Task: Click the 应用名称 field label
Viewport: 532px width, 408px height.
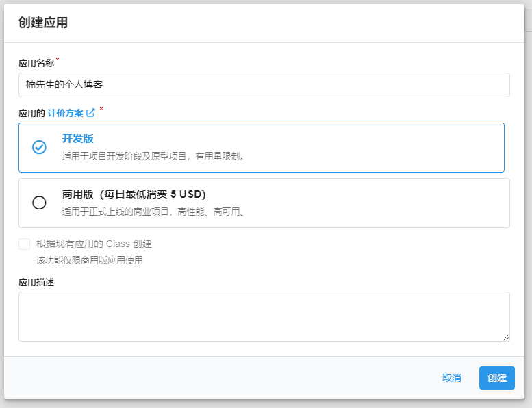Action: (x=36, y=63)
